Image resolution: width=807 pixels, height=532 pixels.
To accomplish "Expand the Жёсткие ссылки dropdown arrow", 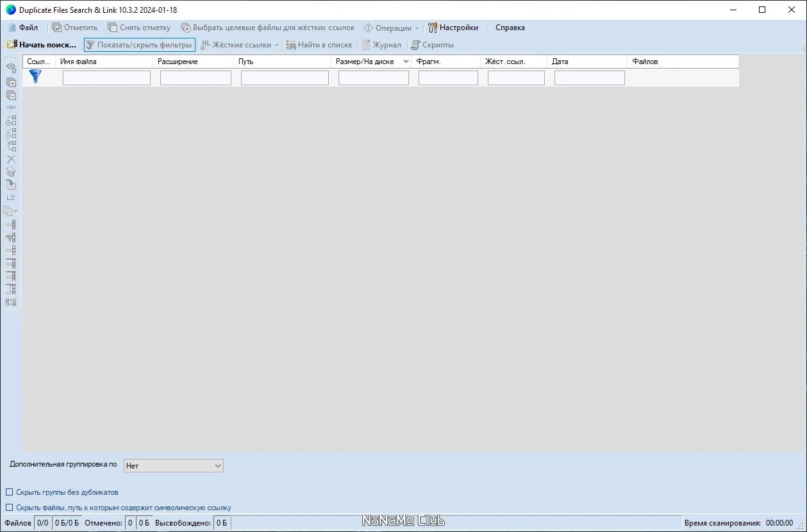I will click(x=276, y=45).
